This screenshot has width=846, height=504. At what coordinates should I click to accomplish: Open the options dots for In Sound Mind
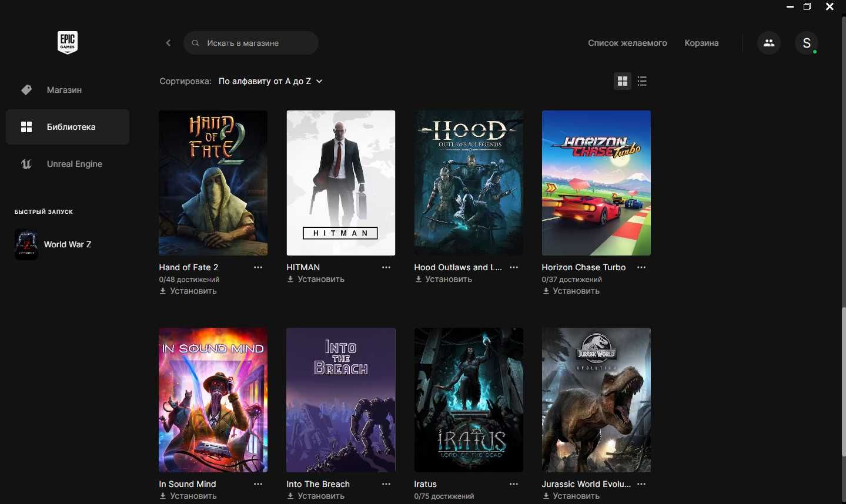click(x=258, y=484)
